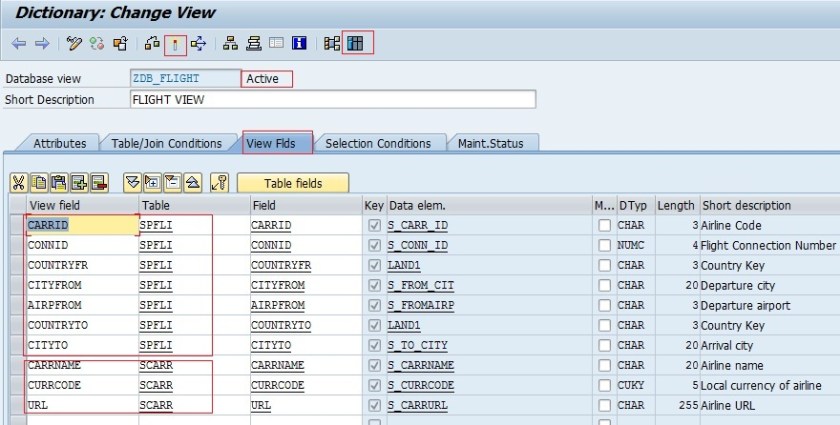Toggle the Mod checkbox for CONNID row
This screenshot has height=425, width=840.
[x=604, y=246]
